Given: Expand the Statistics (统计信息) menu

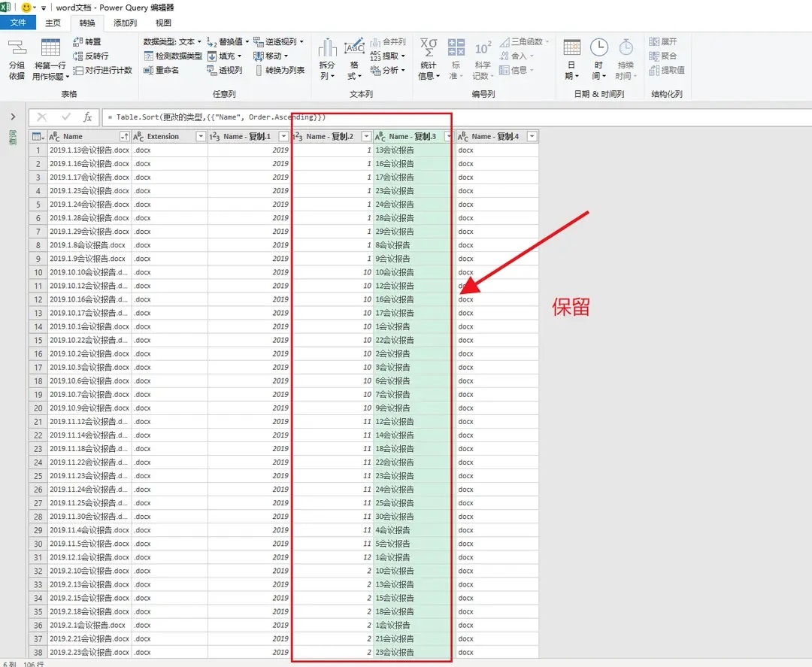Looking at the screenshot, I should click(x=429, y=60).
